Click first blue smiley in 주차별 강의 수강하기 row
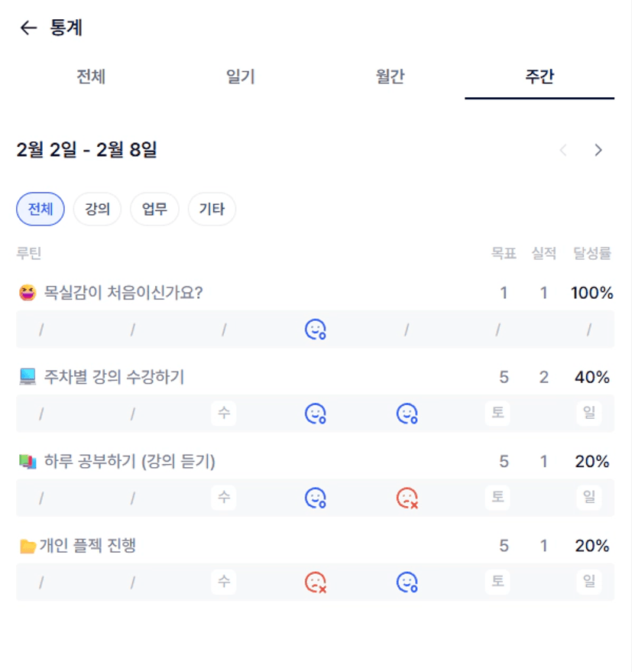632x672 pixels. pyautogui.click(x=315, y=414)
